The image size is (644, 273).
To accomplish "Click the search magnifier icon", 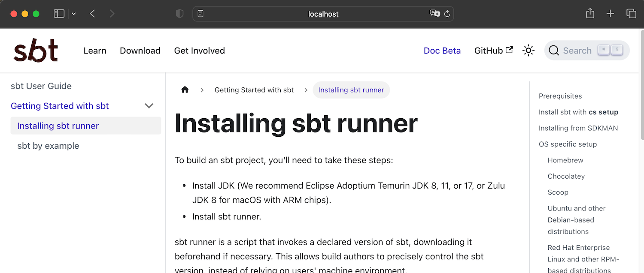I will [554, 50].
